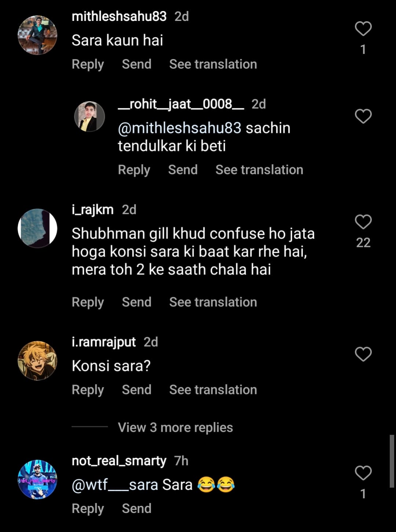Image resolution: width=396 pixels, height=532 pixels.
Task: Reply to i_rajkm's comment
Action: [x=88, y=302]
